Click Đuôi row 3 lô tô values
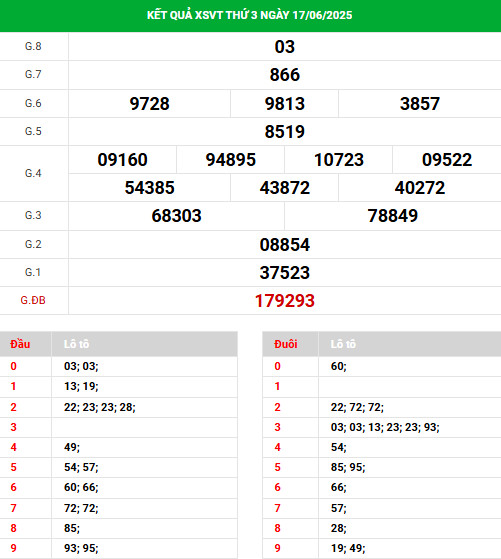Image resolution: width=501 pixels, height=559 pixels. click(385, 427)
